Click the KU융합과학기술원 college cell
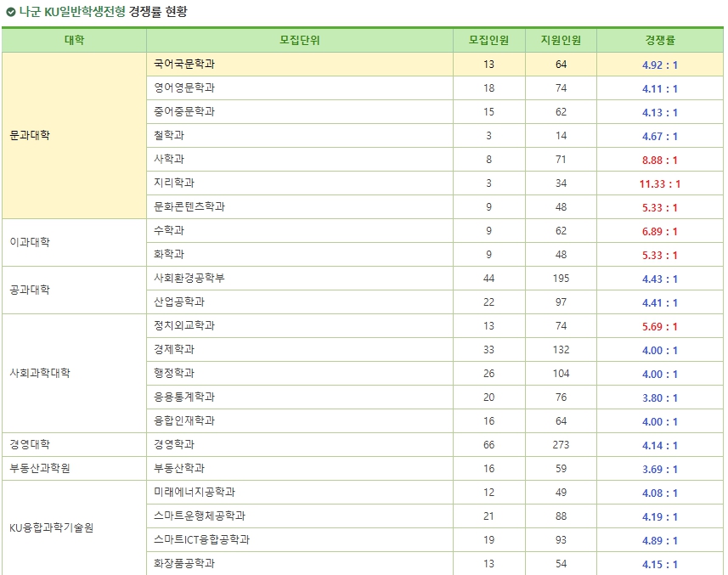The width and height of the screenshot is (728, 575). pos(74,528)
